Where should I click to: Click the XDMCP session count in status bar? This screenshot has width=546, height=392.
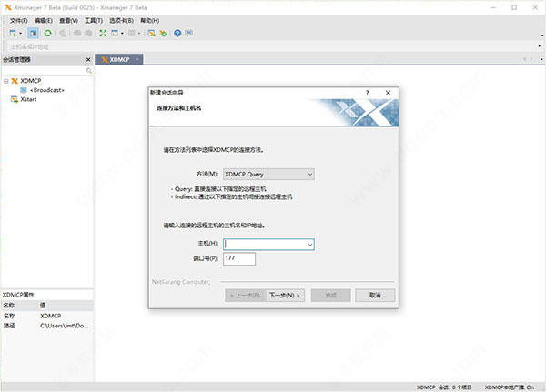[444, 387]
